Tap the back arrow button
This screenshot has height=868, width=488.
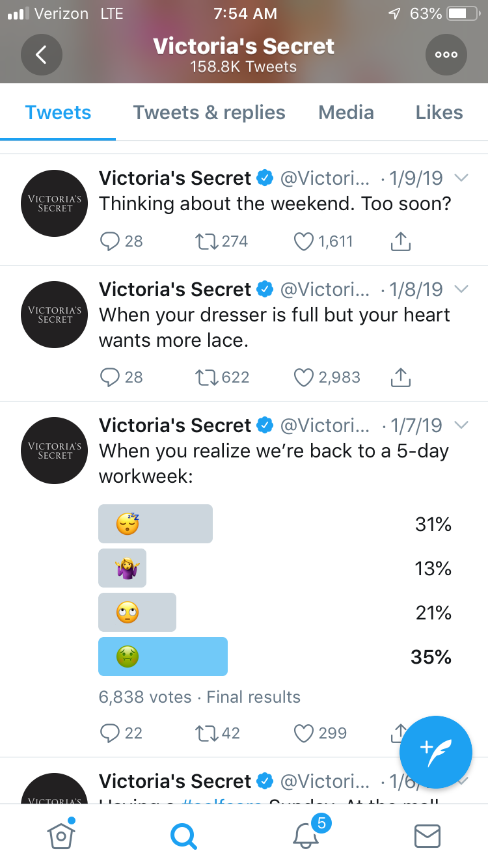(x=41, y=55)
